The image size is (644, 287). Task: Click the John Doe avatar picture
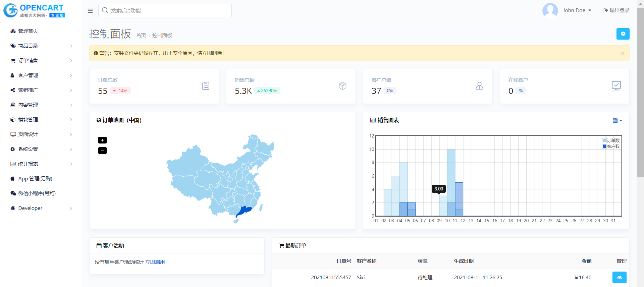pyautogui.click(x=550, y=10)
